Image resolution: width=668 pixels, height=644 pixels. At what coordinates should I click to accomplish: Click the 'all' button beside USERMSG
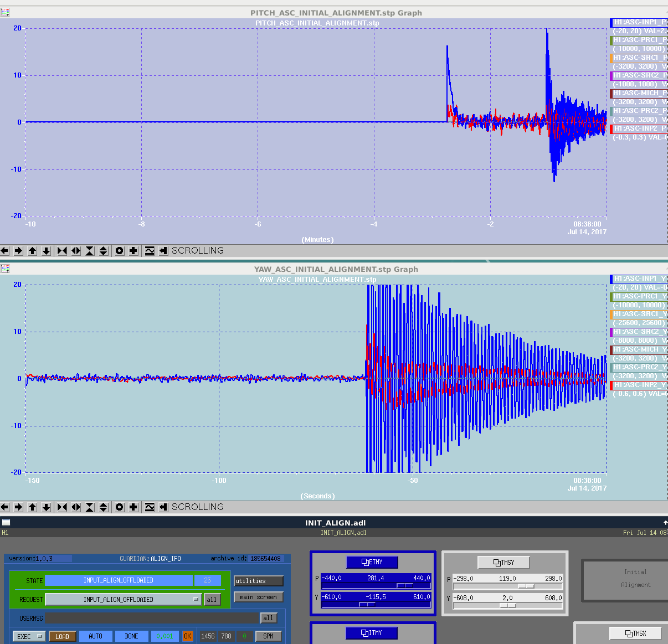[x=269, y=618]
